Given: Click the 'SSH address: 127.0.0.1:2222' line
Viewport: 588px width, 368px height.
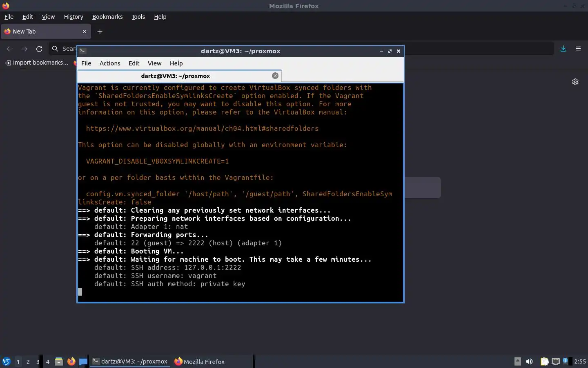Looking at the screenshot, I should (186, 267).
